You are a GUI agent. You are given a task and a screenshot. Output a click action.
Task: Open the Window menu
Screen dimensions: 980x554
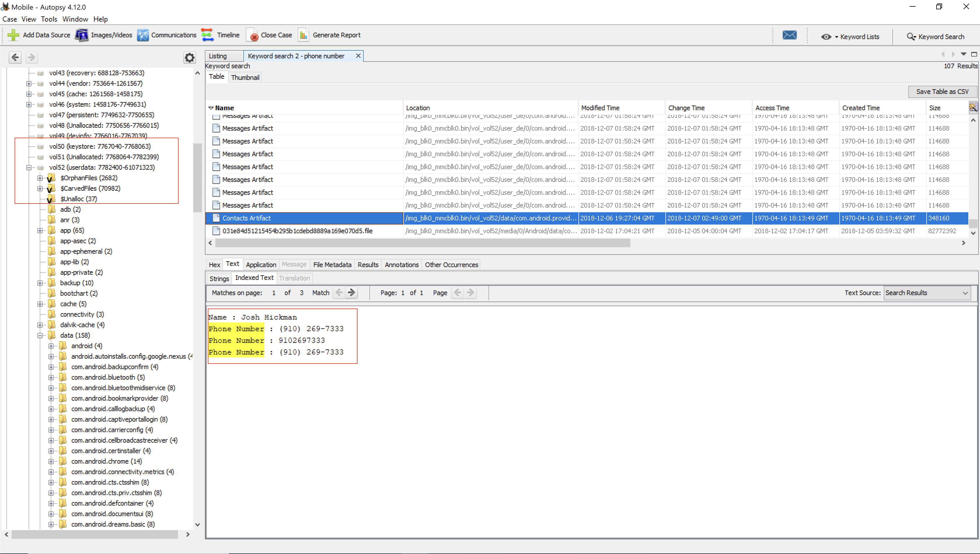pyautogui.click(x=75, y=19)
